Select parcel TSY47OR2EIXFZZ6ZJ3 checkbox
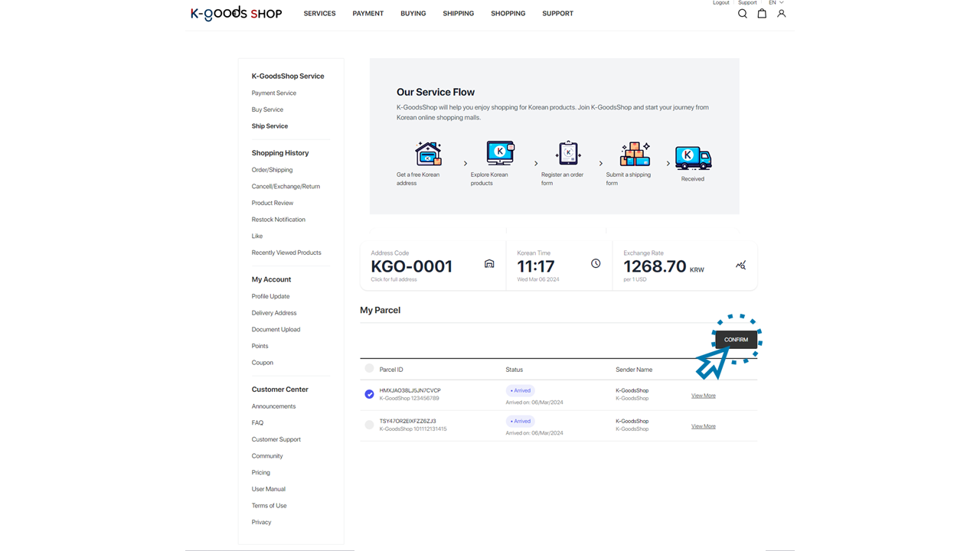 tap(369, 425)
